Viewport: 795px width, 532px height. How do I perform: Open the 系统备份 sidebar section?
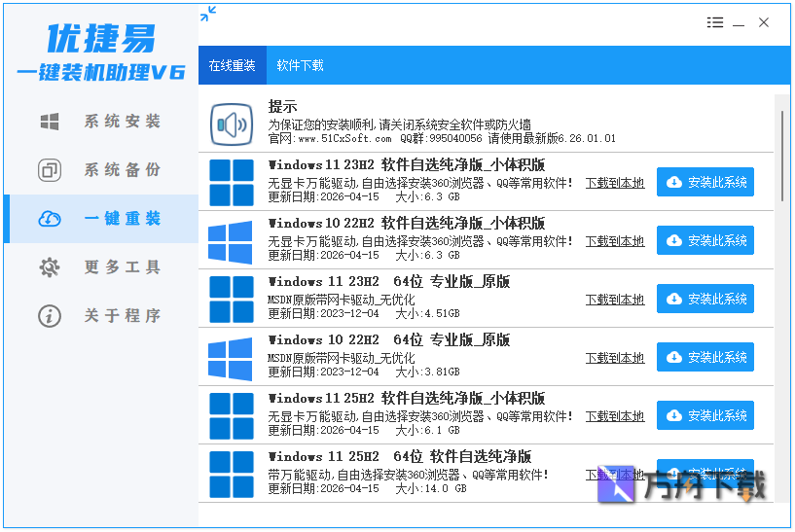click(101, 170)
